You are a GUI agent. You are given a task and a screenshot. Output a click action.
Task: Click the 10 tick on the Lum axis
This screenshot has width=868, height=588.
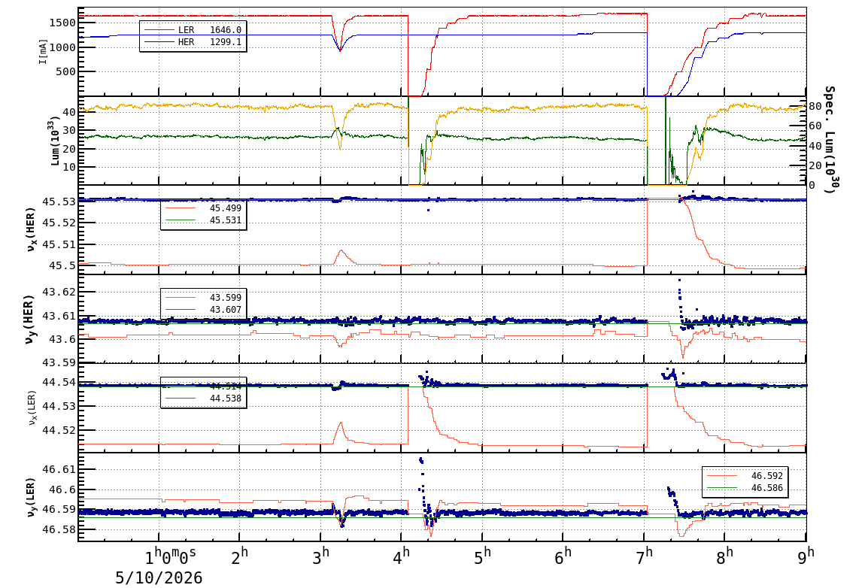[x=69, y=166]
